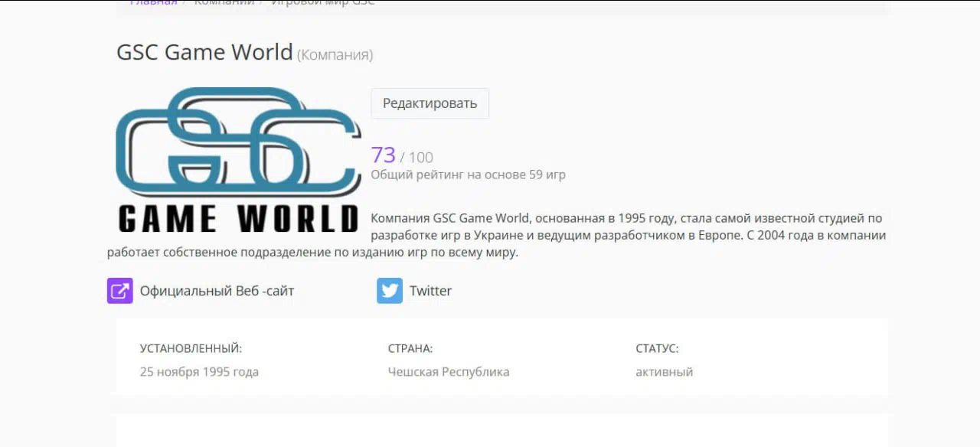Image resolution: width=980 pixels, height=447 pixels.
Task: Click the GSC Game World page title
Action: tap(204, 52)
